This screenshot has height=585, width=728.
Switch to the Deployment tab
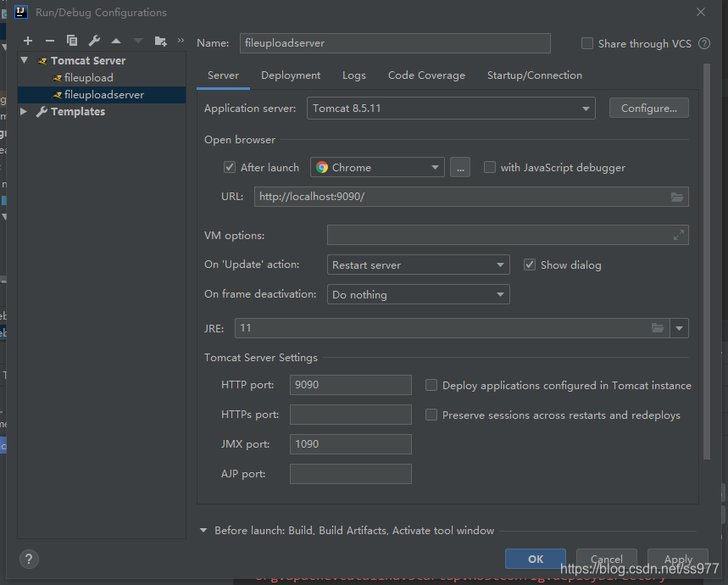coord(291,75)
